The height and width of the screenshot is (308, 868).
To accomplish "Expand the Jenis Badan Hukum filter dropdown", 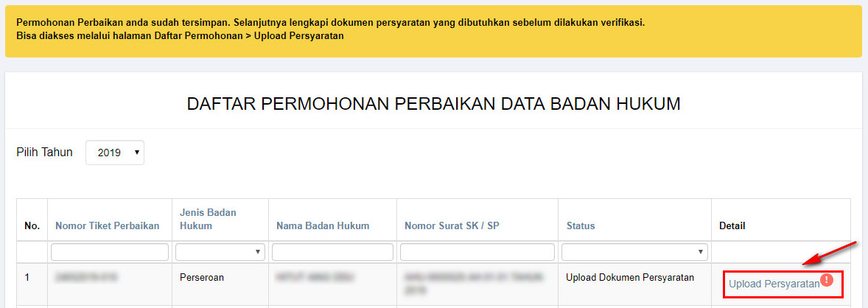I will click(x=220, y=252).
